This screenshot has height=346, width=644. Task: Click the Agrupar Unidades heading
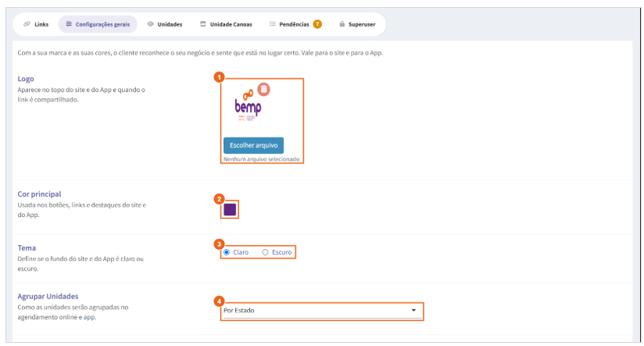point(48,296)
